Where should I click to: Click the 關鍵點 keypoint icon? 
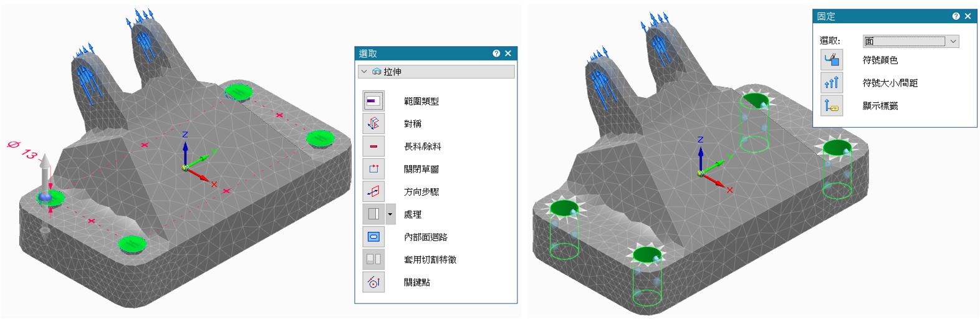tap(373, 282)
